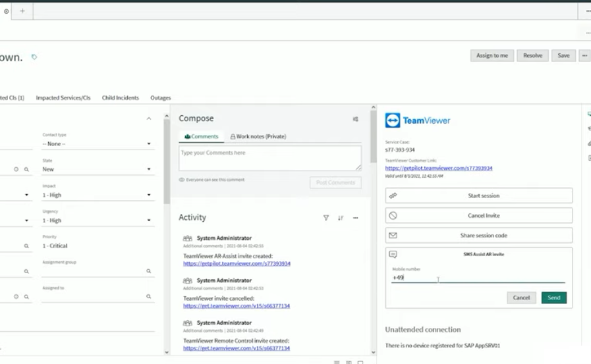This screenshot has width=591, height=364.
Task: Filter the Activity stream
Action: coord(326,218)
